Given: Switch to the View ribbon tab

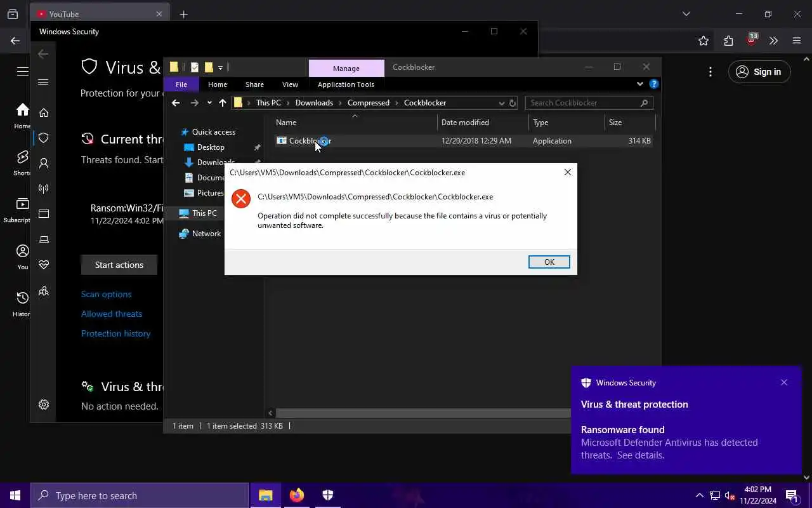Looking at the screenshot, I should click(x=290, y=84).
